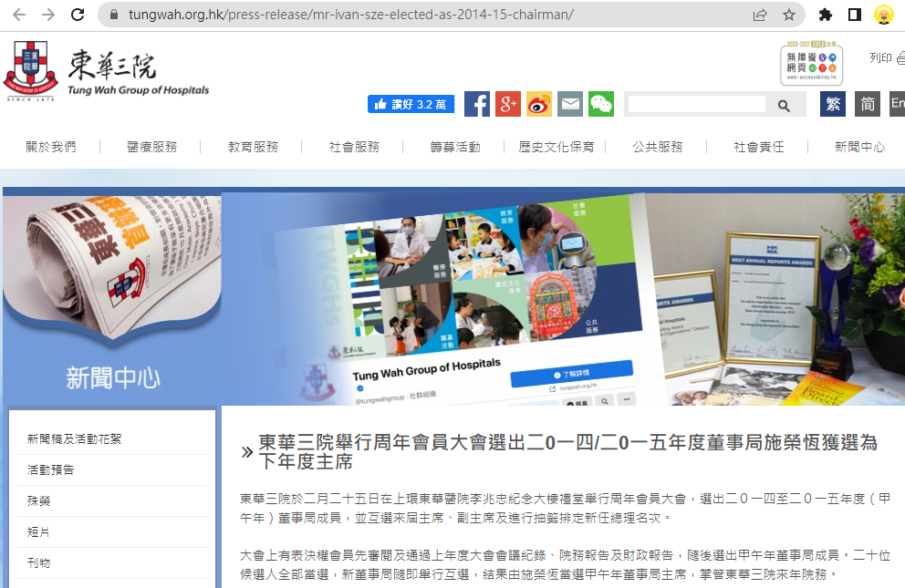This screenshot has width=905, height=588.
Task: Click the press release headline about 施榮恆
Action: pos(567,452)
